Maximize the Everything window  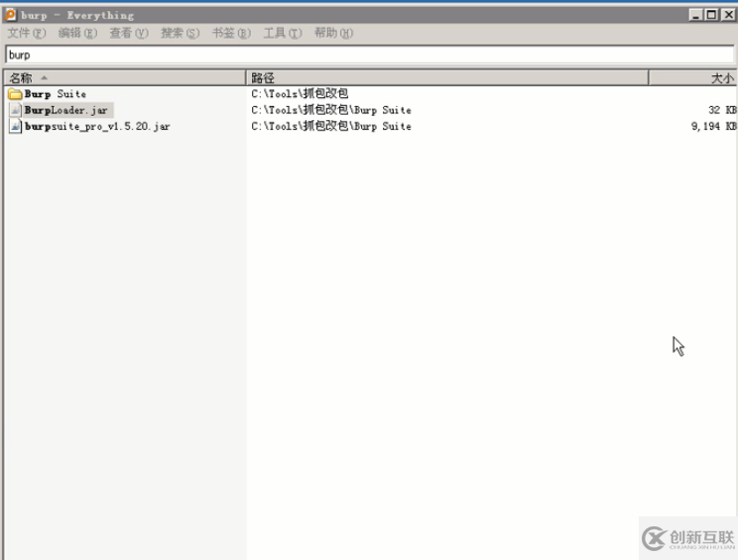pyautogui.click(x=711, y=15)
